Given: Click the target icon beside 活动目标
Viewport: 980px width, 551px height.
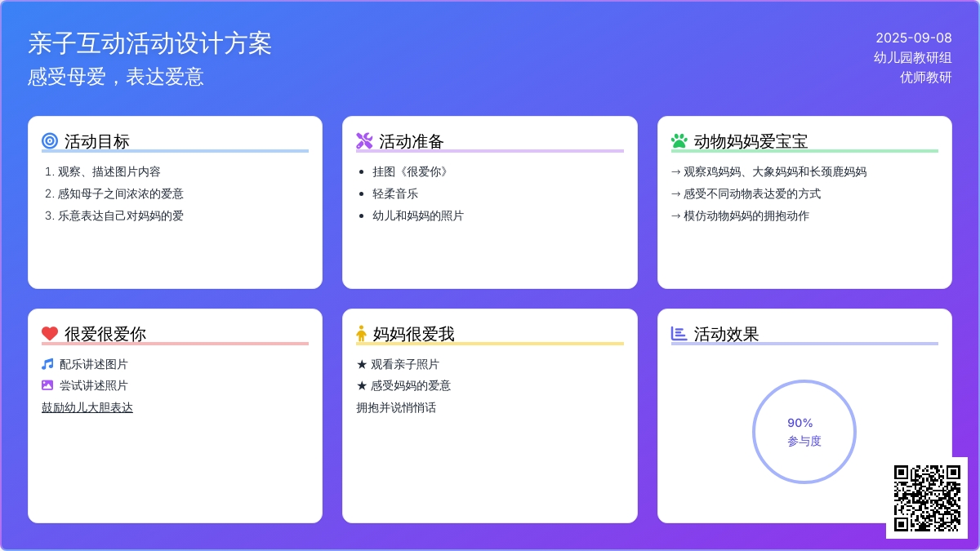Looking at the screenshot, I should 50,141.
